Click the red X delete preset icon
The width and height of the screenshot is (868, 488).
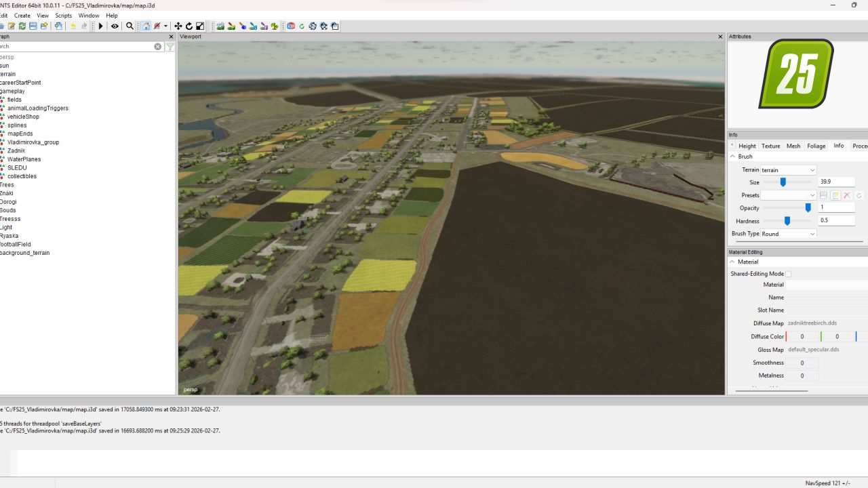click(x=847, y=195)
